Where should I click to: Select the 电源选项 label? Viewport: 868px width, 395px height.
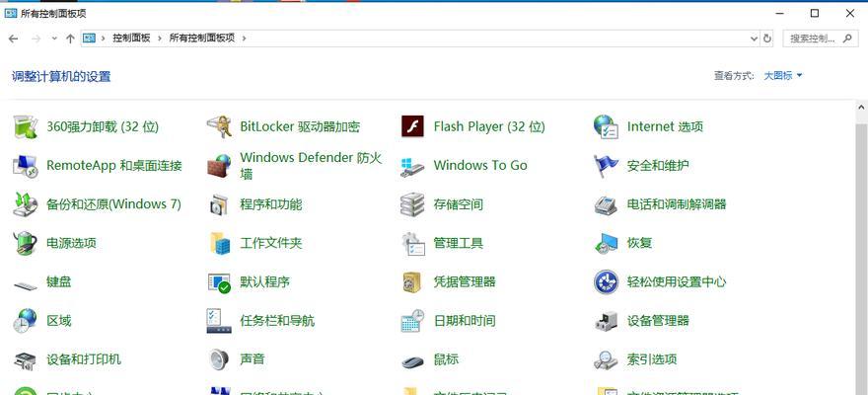71,243
